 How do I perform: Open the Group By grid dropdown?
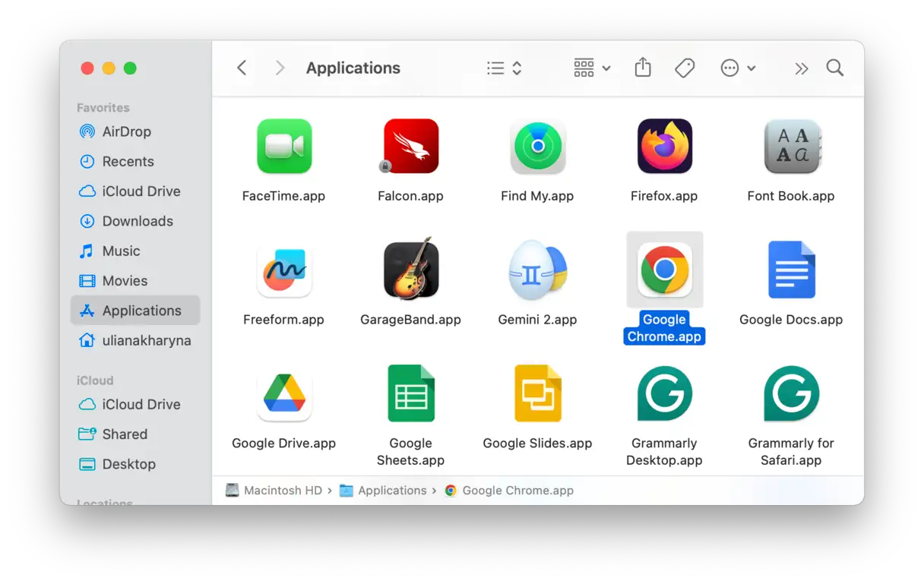tap(592, 68)
